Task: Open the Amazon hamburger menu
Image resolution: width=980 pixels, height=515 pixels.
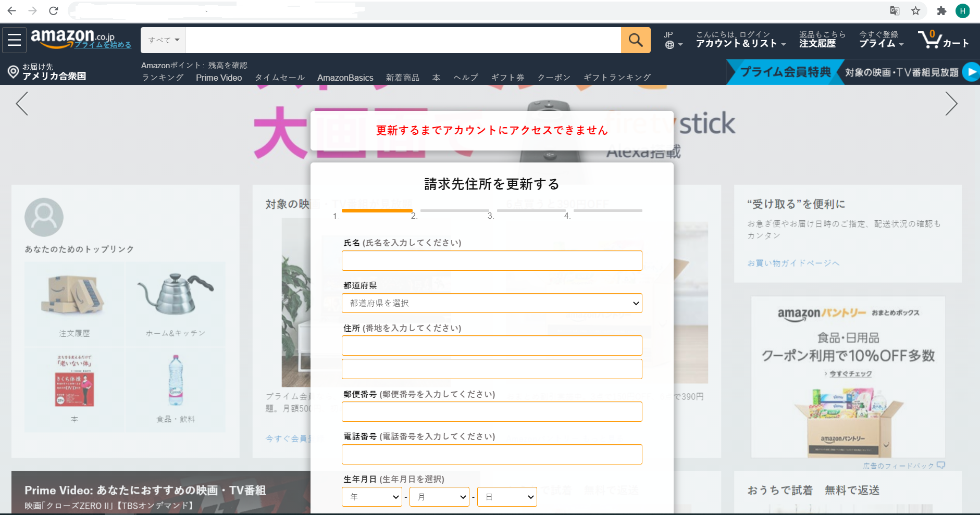Action: [14, 40]
